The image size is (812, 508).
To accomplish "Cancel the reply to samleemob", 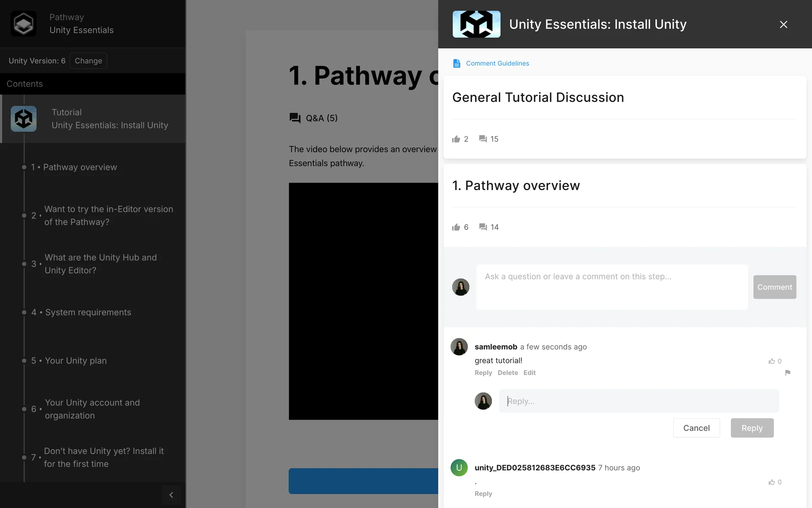I will tap(696, 428).
